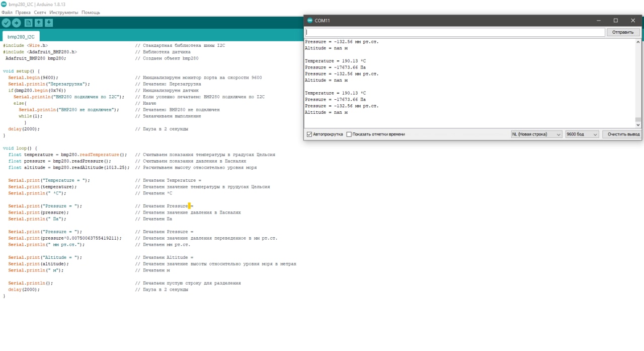Image resolution: width=644 pixels, height=351 pixels.
Task: Click the last "Altitude = nan м" output line
Action: (326, 112)
